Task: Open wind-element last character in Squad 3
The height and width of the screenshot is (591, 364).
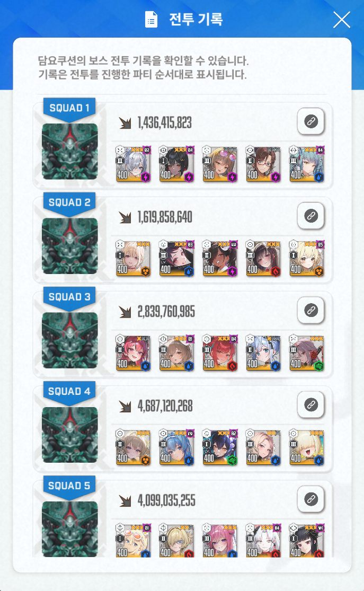Action: pos(306,353)
